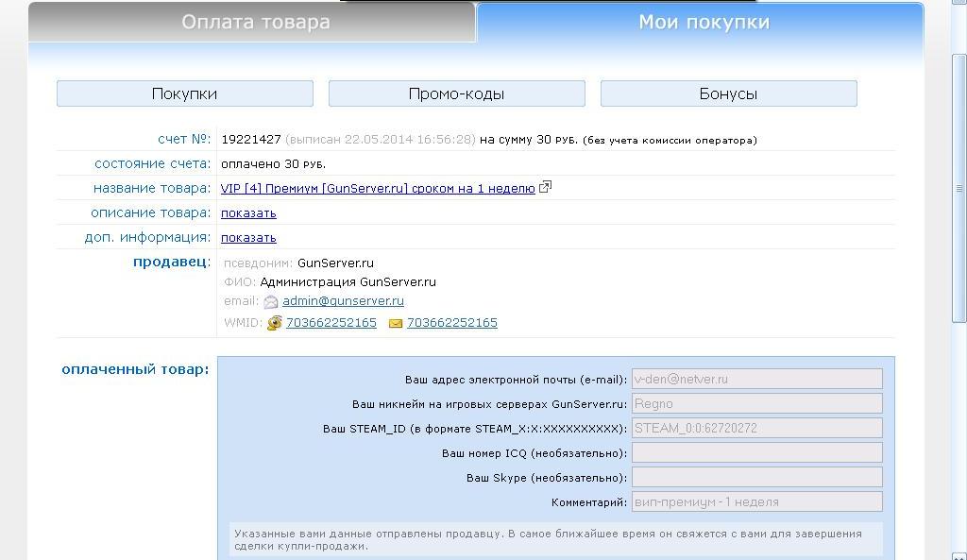This screenshot has height=560, width=967.
Task: Open the first WMID 703662252165 link
Action: pos(331,323)
